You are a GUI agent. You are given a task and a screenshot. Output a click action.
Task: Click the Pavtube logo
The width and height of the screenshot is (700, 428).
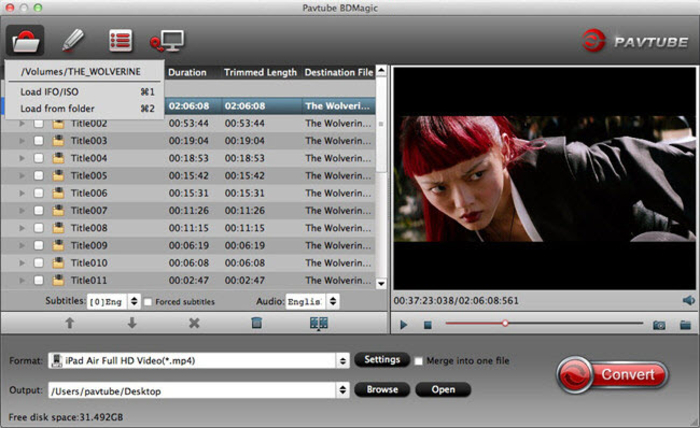tap(635, 41)
